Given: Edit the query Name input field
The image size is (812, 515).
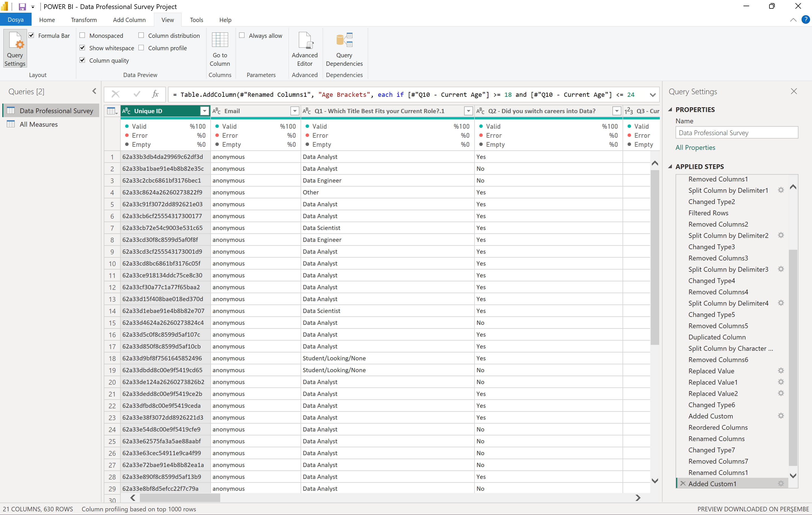Looking at the screenshot, I should tap(736, 133).
